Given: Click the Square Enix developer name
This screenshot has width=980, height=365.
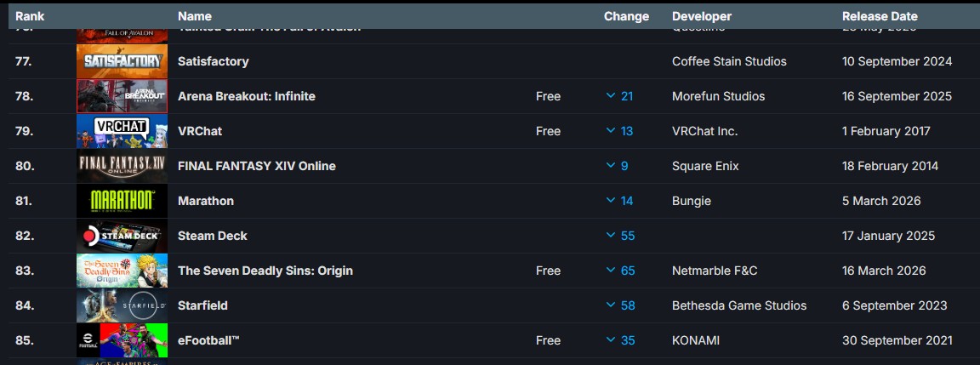Looking at the screenshot, I should click(x=705, y=166).
